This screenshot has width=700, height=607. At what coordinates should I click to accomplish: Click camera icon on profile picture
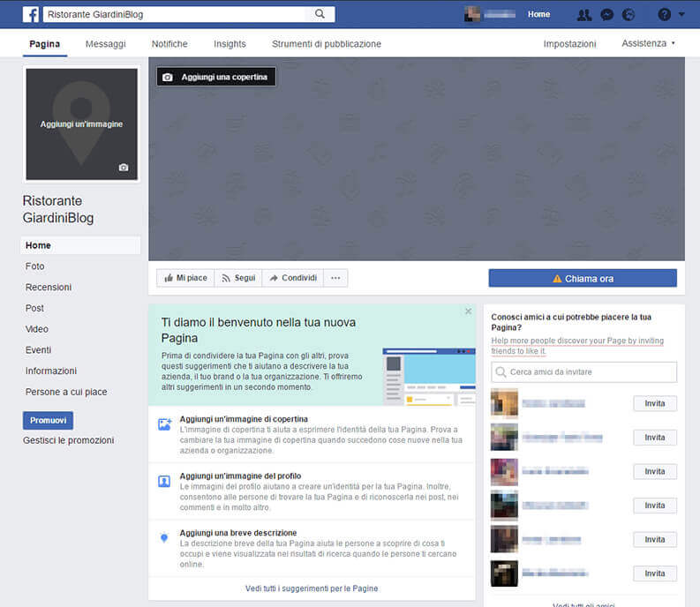[124, 168]
